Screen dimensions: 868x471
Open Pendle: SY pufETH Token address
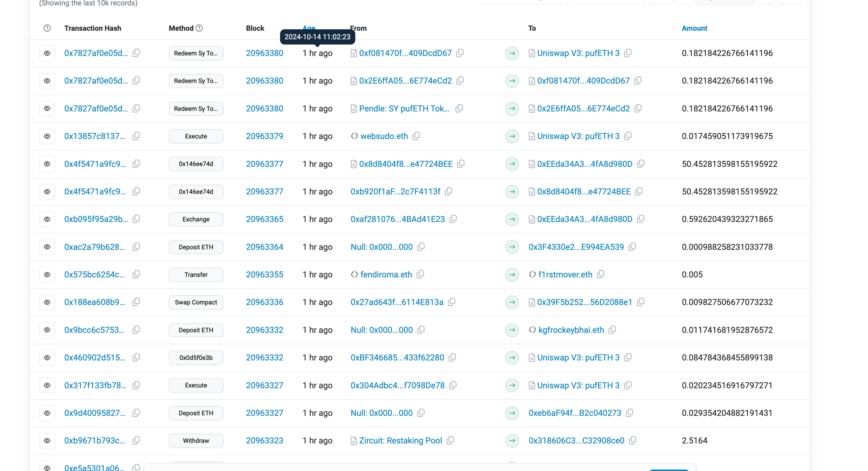tap(404, 109)
